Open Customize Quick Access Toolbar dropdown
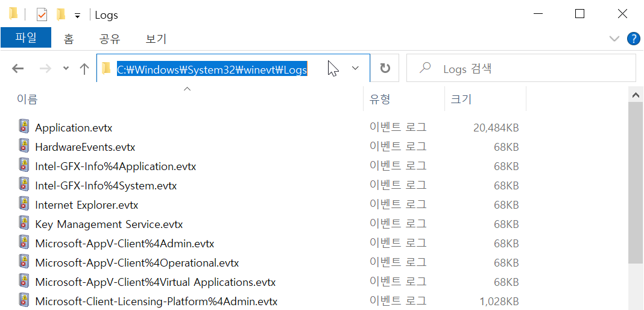644x310 pixels. pos(78,16)
